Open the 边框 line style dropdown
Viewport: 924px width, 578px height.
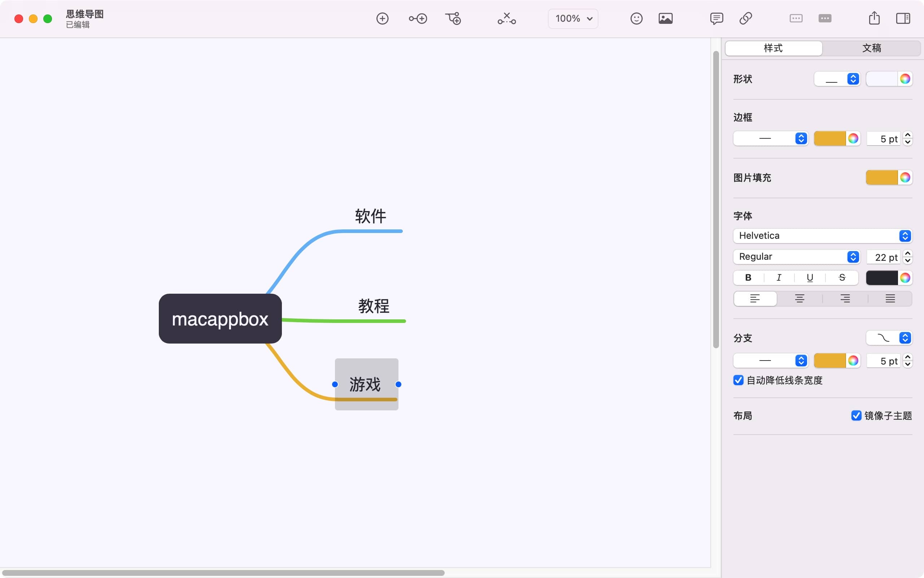771,138
